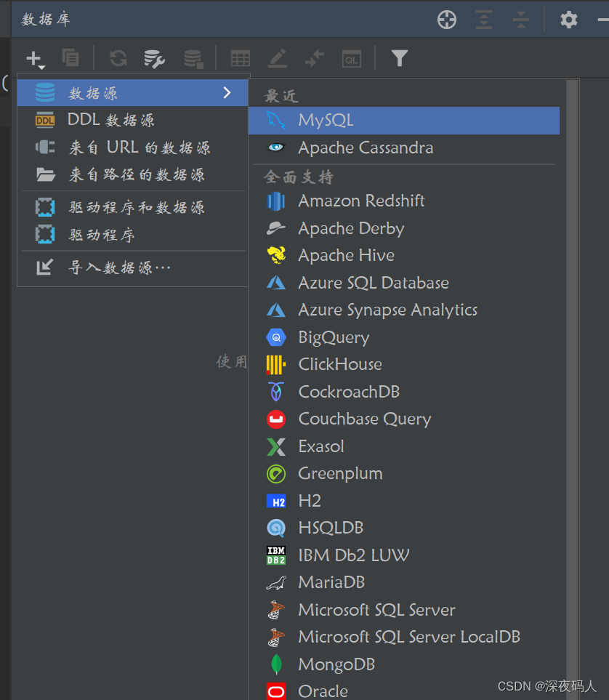Select MongoDB data source
This screenshot has width=609, height=700.
tap(403, 664)
